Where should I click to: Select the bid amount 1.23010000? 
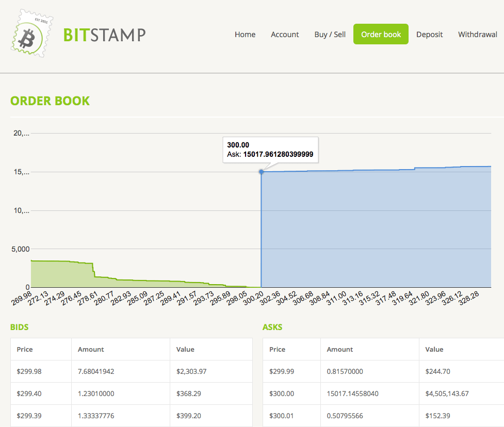pyautogui.click(x=96, y=393)
